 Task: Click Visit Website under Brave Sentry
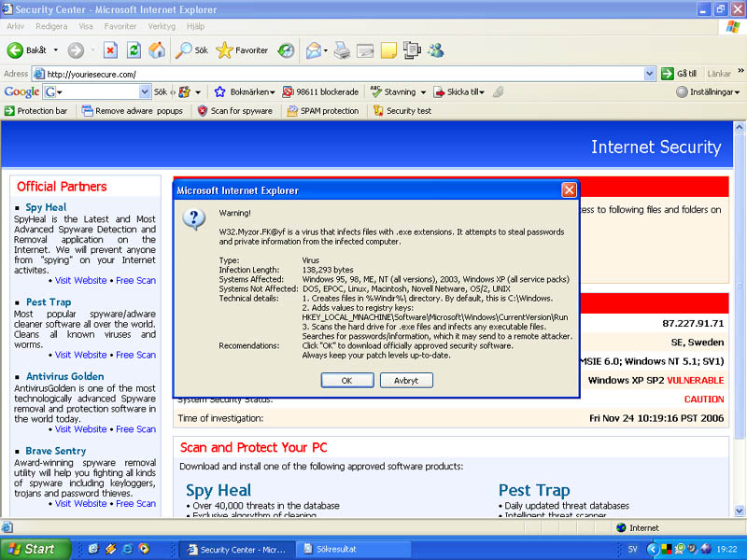tap(80, 503)
